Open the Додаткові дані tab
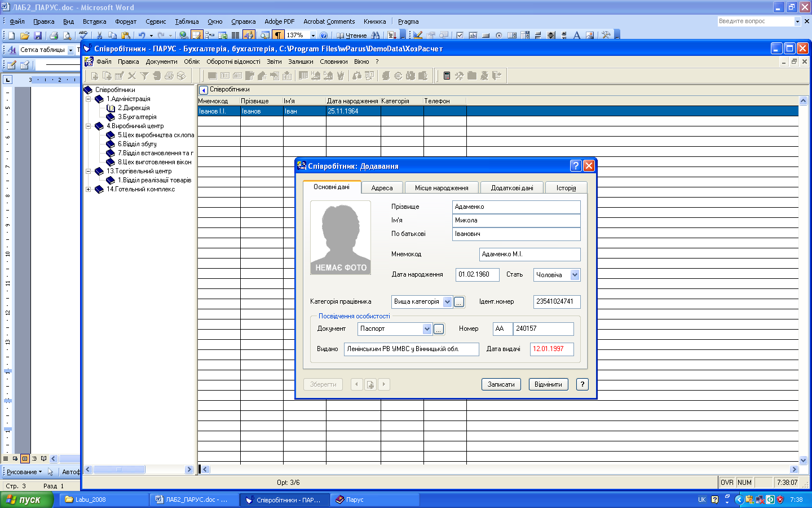 [512, 188]
